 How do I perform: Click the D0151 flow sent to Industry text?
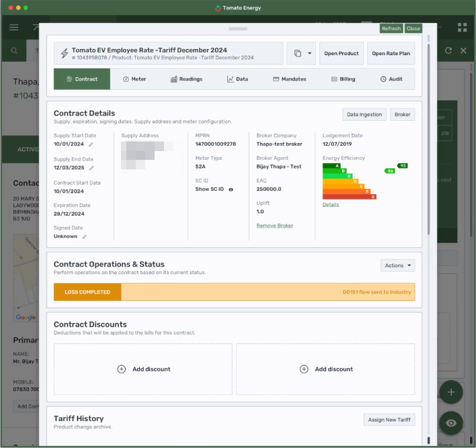pos(376,292)
